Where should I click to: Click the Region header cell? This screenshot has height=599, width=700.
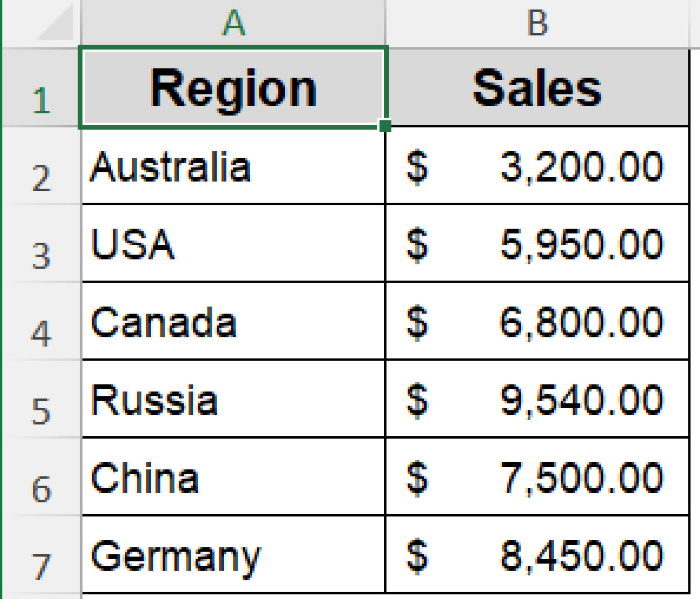(232, 87)
